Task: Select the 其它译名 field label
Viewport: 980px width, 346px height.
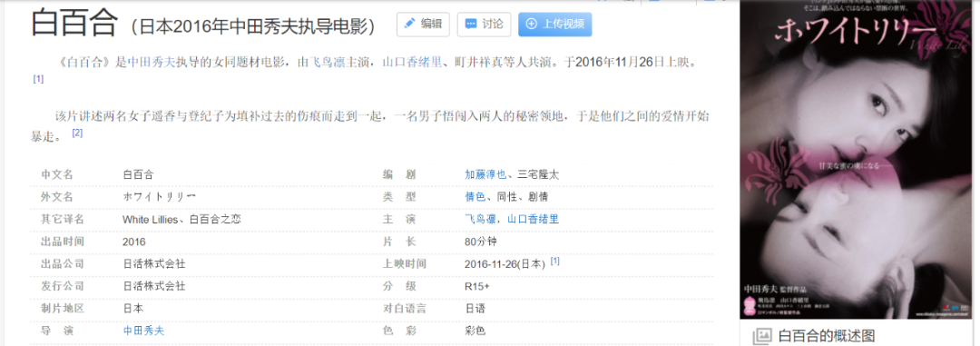Action: [62, 219]
